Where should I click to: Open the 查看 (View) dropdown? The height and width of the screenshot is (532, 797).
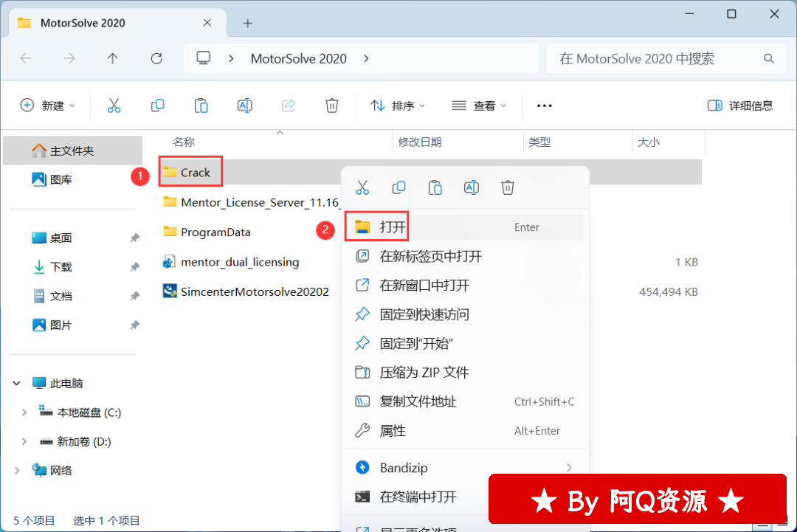pos(480,106)
